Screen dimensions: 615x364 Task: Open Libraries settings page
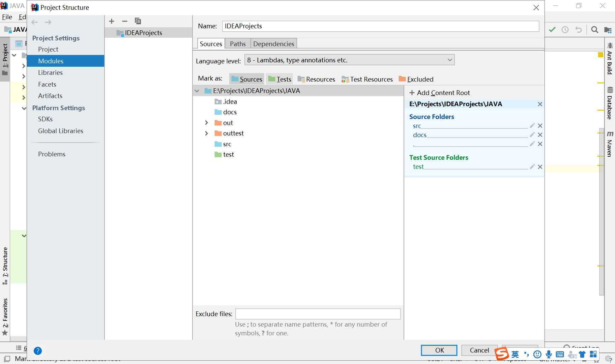50,72
